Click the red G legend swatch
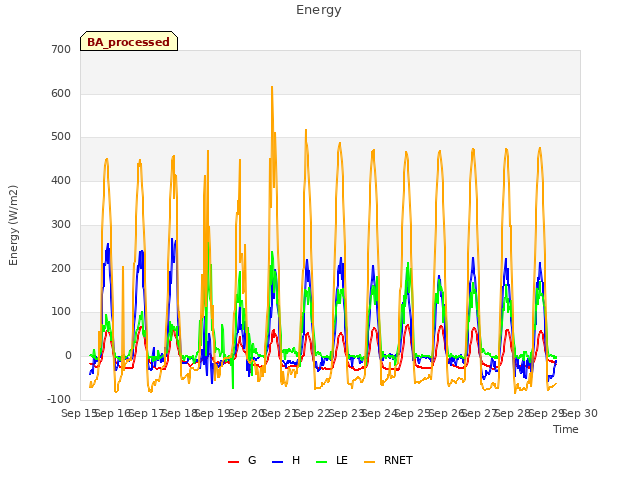 233,462
